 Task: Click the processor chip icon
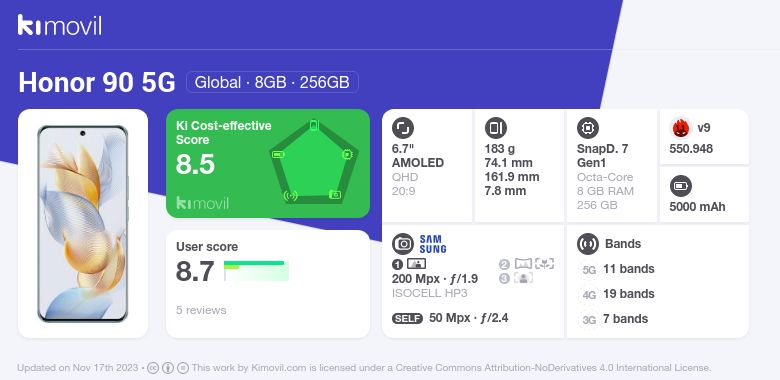pos(587,128)
